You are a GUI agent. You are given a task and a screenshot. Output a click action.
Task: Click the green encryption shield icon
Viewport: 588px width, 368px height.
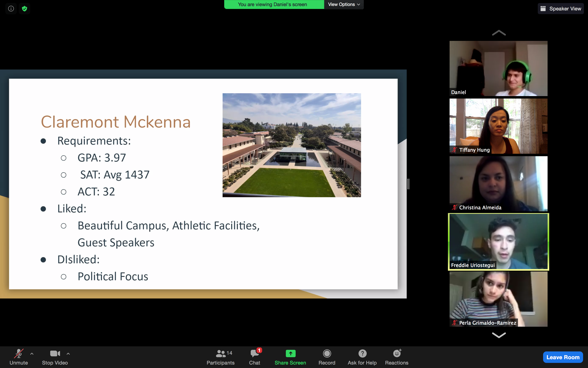24,9
